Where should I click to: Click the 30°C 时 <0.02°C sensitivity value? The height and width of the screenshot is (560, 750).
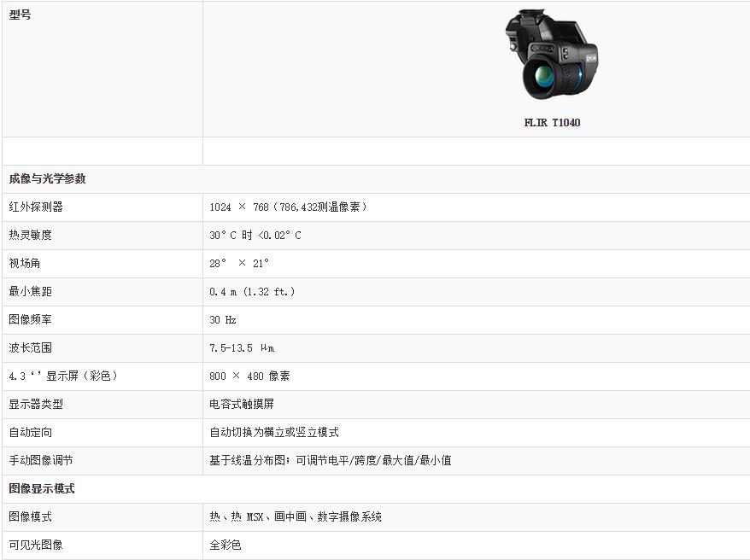click(x=255, y=236)
